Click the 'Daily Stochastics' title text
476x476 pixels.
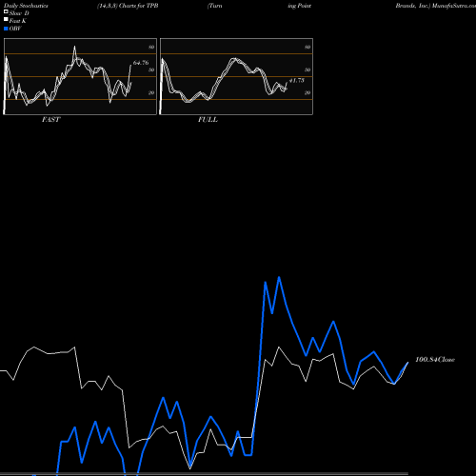(26, 6)
